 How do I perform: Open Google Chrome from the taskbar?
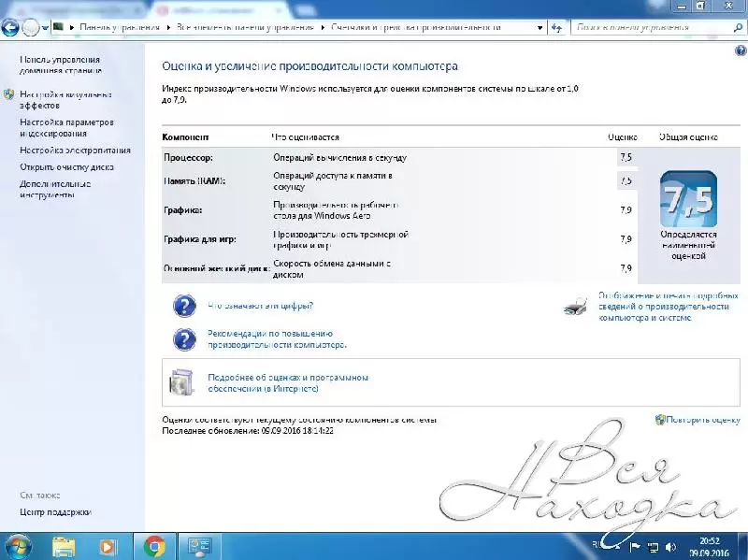coord(154,546)
